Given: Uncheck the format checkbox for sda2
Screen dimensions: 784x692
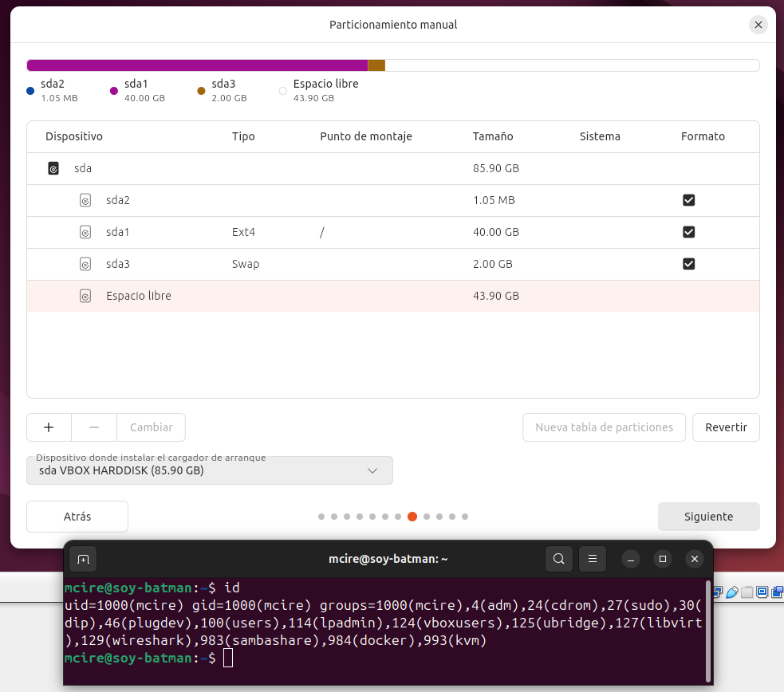Looking at the screenshot, I should click(x=689, y=200).
